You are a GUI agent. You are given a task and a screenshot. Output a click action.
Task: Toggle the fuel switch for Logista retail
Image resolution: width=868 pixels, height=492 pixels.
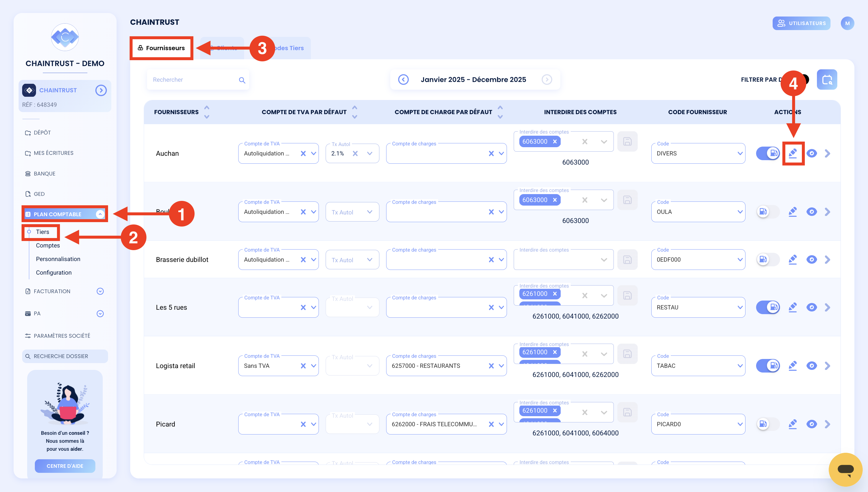pos(768,366)
